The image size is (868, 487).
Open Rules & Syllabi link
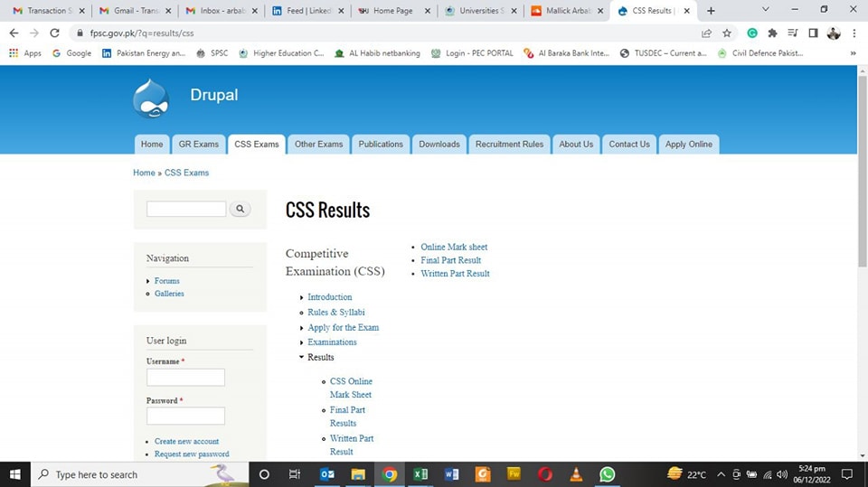(336, 312)
